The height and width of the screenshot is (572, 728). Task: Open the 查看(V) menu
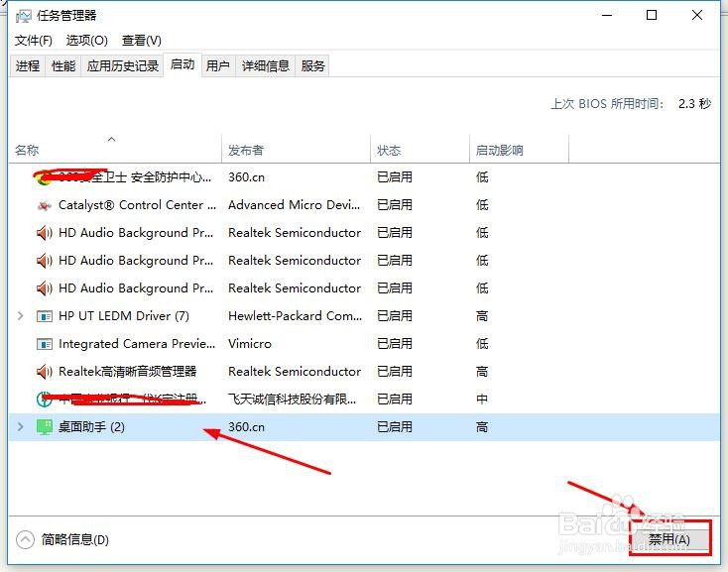141,41
